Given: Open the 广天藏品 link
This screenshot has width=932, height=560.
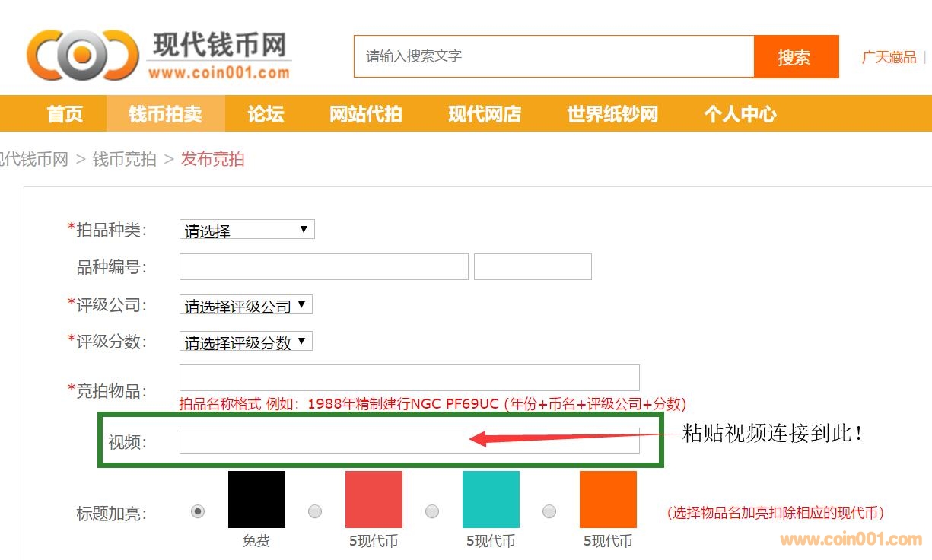Looking at the screenshot, I should coord(888,57).
